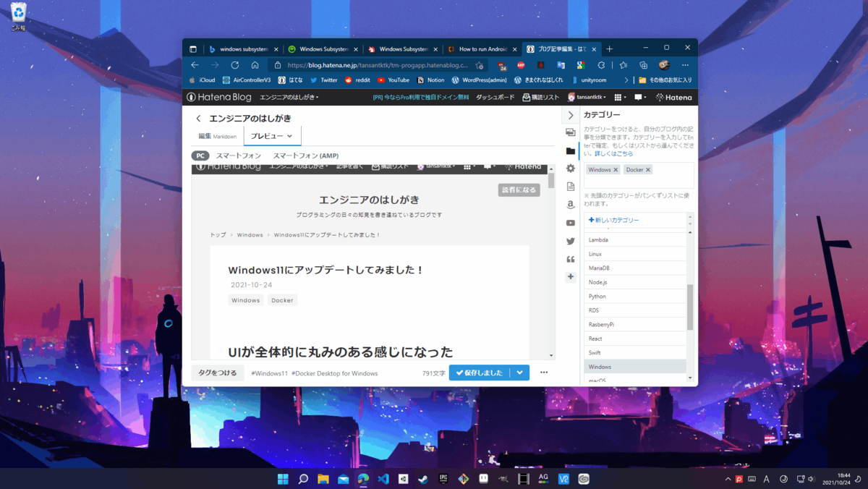Screen dimensions: 868x489
Task: Open the tab actions menu icon
Action: 193,49
